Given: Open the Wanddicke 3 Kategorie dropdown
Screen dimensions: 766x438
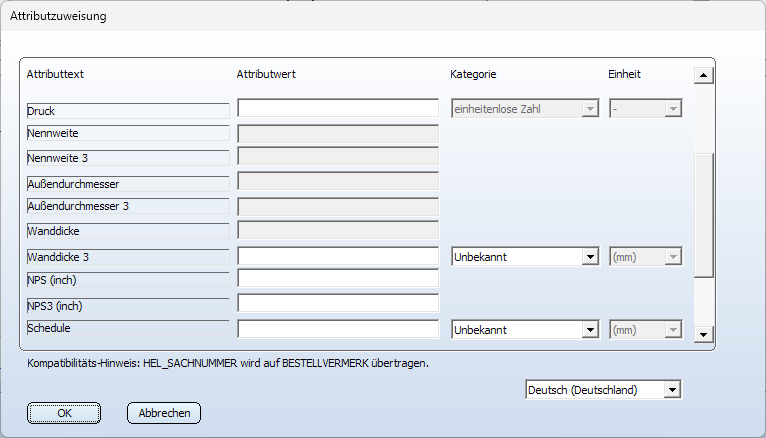Looking at the screenshot, I should pyautogui.click(x=525, y=257).
